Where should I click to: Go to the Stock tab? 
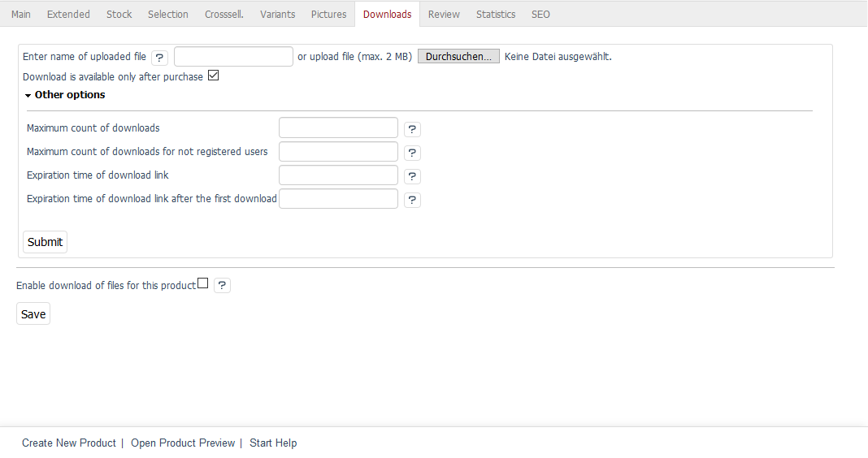click(x=119, y=15)
